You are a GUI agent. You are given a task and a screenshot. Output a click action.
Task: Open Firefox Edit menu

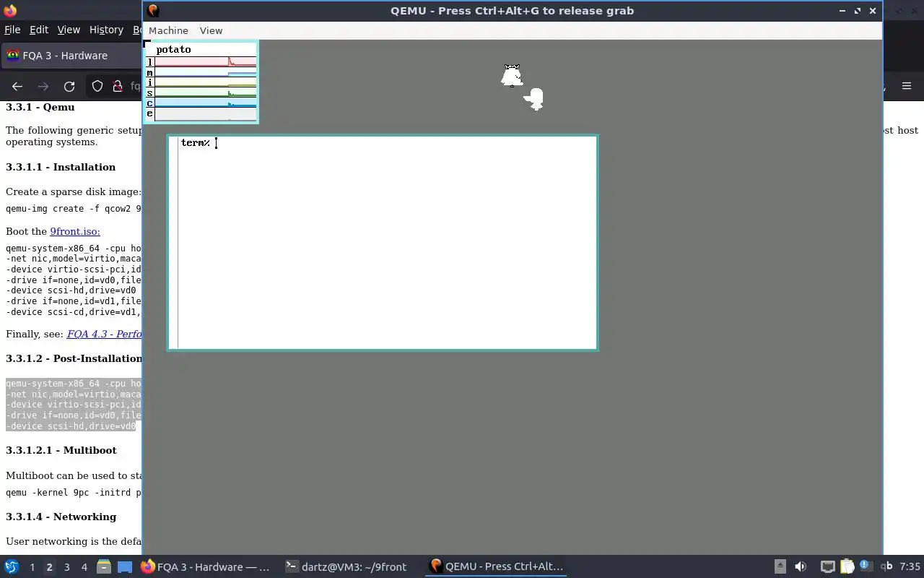tap(39, 30)
